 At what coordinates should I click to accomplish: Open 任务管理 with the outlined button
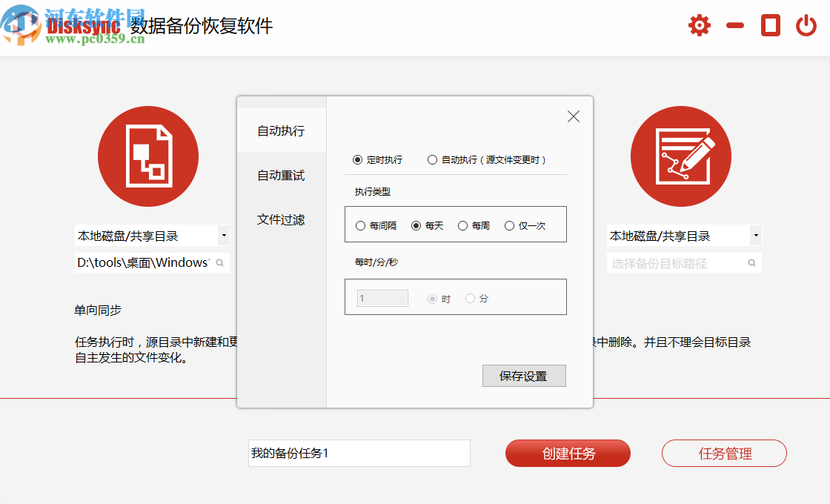coord(724,453)
